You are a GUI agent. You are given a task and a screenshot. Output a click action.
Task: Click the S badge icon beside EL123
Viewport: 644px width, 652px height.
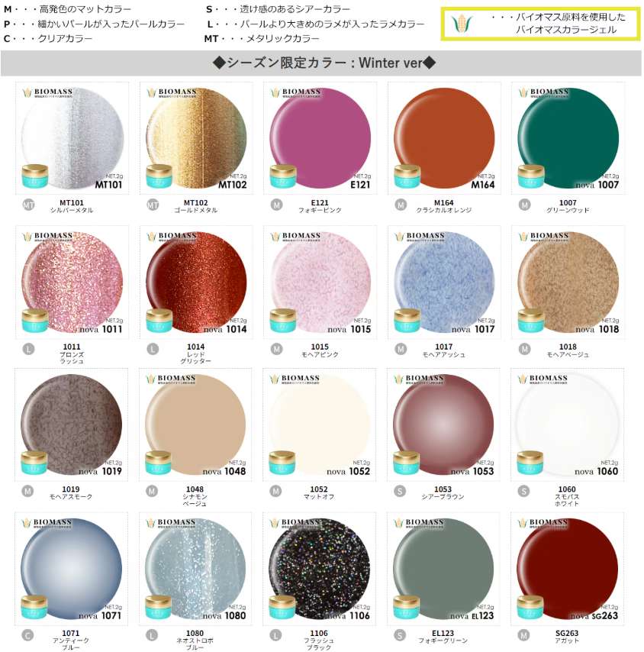coord(400,635)
